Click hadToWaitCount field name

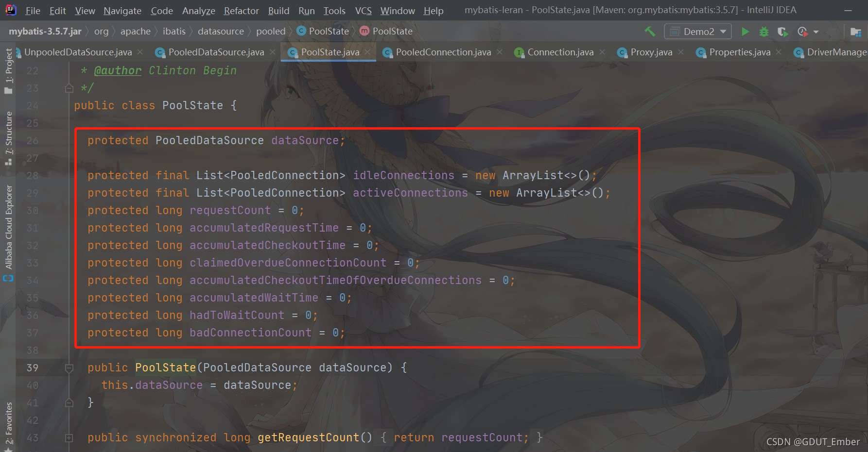pos(237,316)
